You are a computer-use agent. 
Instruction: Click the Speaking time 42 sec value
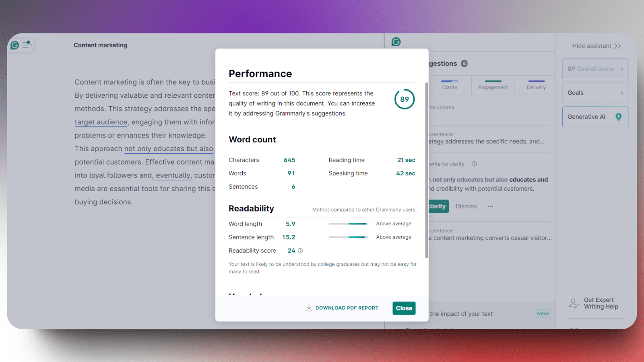[406, 173]
